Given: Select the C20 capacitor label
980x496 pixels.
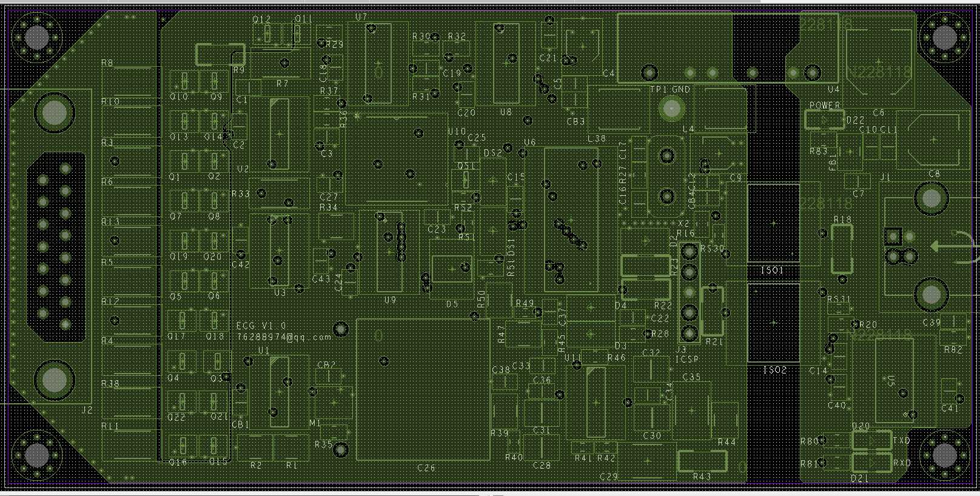Looking at the screenshot, I should (466, 113).
